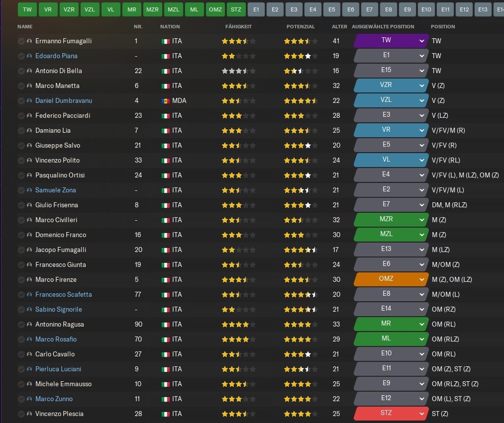Open Marco Zunno's player profile link
This screenshot has height=423, width=504.
pyautogui.click(x=54, y=399)
